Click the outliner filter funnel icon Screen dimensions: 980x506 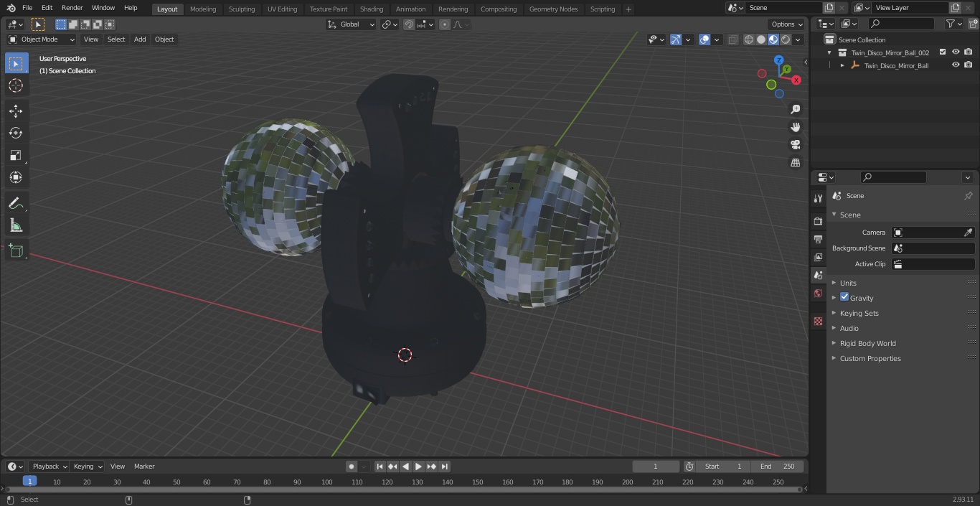(950, 24)
